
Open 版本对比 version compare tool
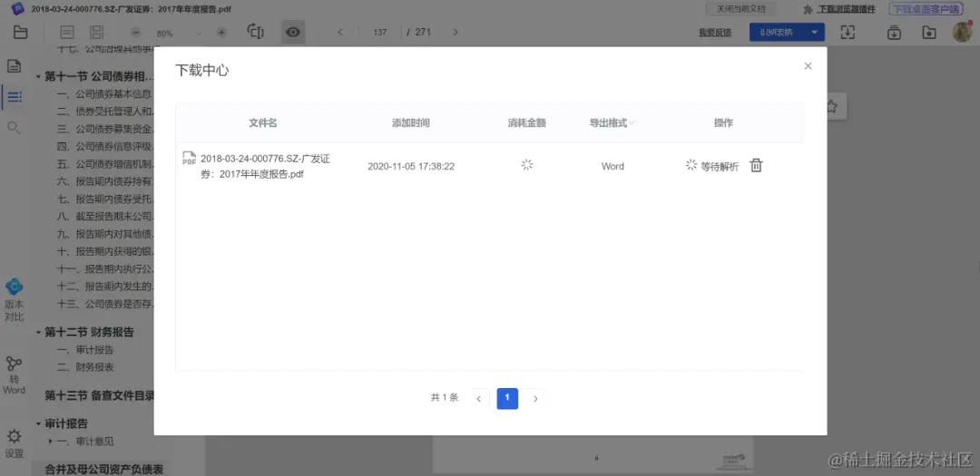15,300
